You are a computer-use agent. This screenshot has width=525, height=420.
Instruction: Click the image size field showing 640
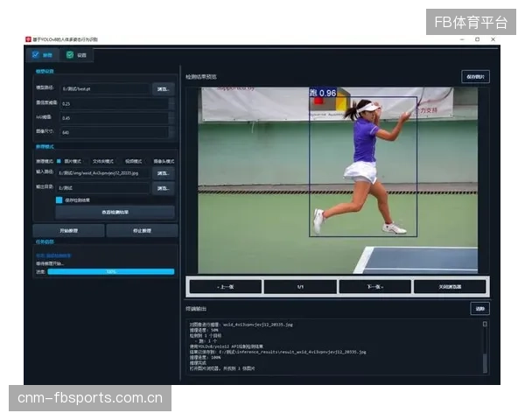point(114,132)
